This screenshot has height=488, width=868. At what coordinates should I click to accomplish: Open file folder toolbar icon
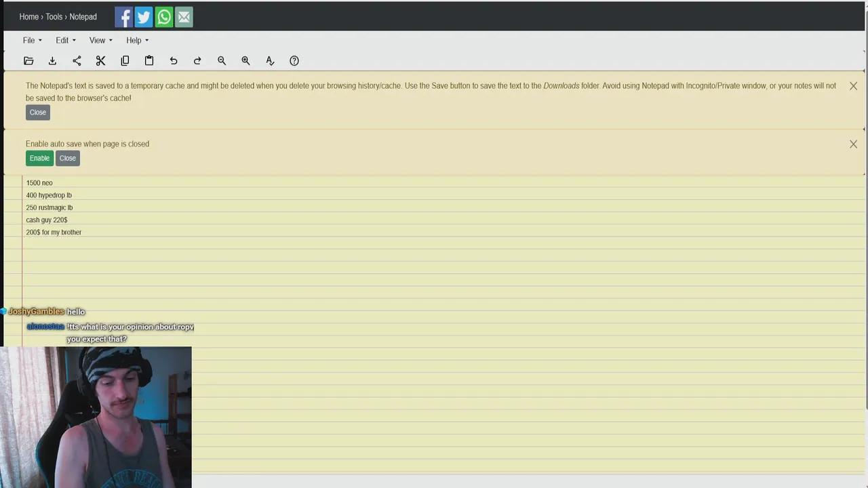tap(28, 61)
